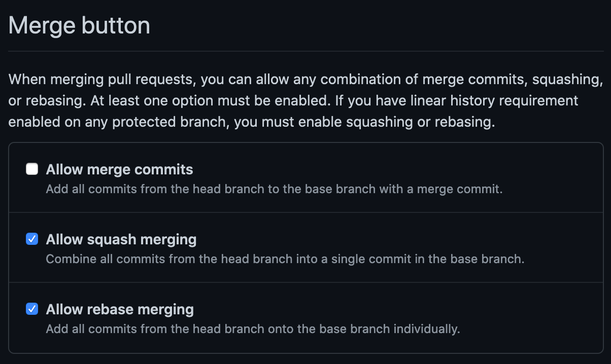
Task: Click the empty white box beside merge commits
Action: click(32, 169)
